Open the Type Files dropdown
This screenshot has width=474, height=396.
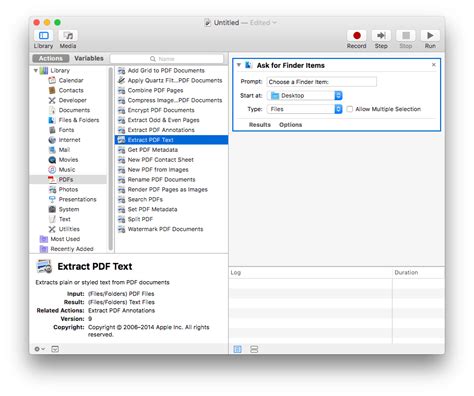tap(304, 109)
